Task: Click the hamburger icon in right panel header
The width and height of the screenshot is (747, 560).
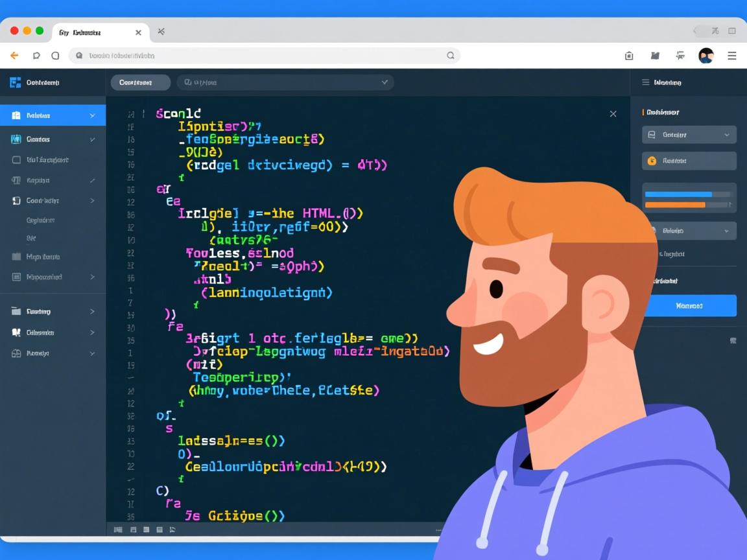Action: coord(646,82)
